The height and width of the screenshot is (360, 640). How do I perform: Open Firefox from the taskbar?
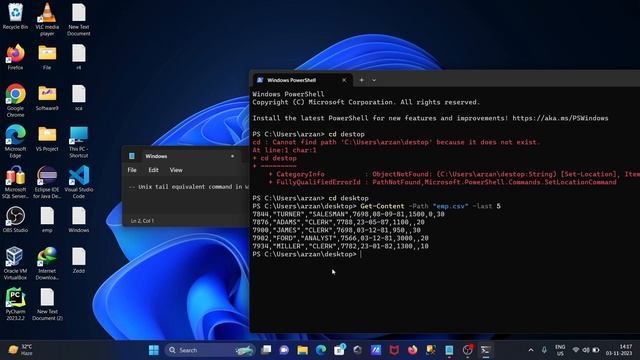(412, 350)
